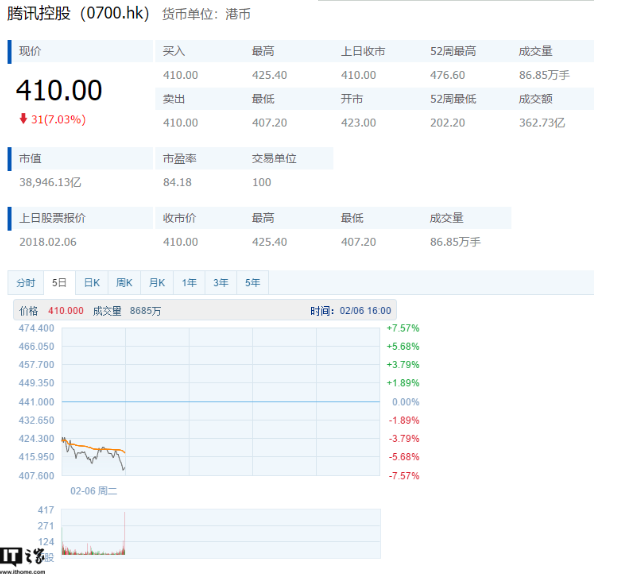
Task: Click the 52周最低 header
Action: click(453, 99)
